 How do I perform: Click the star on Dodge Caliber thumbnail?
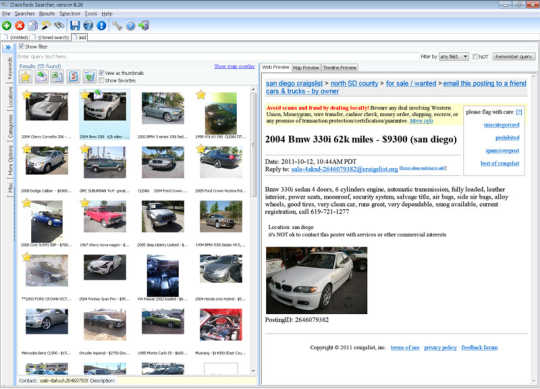click(x=27, y=149)
